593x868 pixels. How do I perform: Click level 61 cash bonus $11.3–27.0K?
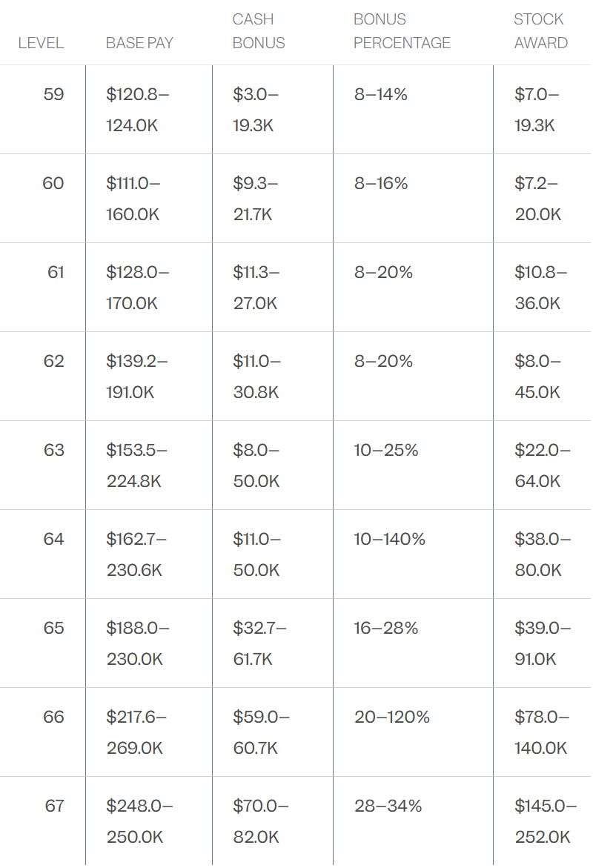[256, 288]
